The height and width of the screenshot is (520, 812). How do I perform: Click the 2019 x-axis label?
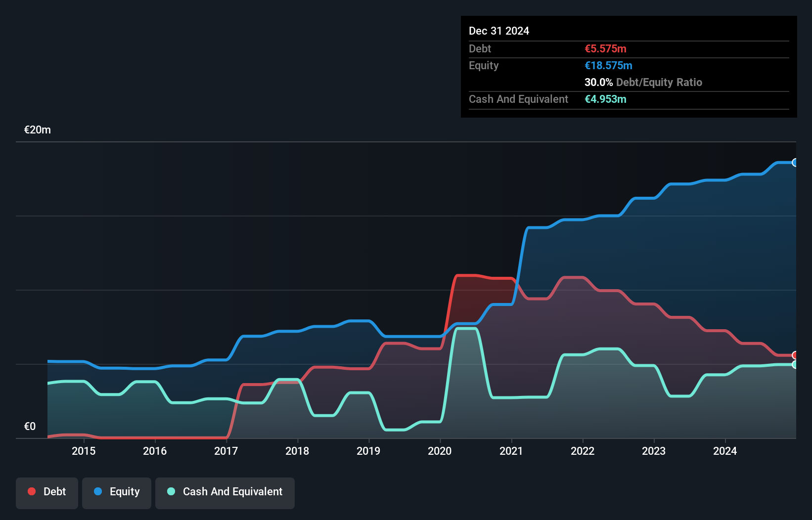(368, 451)
